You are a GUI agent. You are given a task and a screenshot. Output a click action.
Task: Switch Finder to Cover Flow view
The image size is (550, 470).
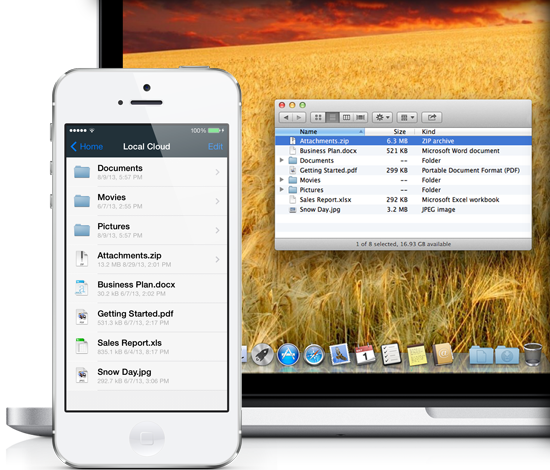coord(360,118)
